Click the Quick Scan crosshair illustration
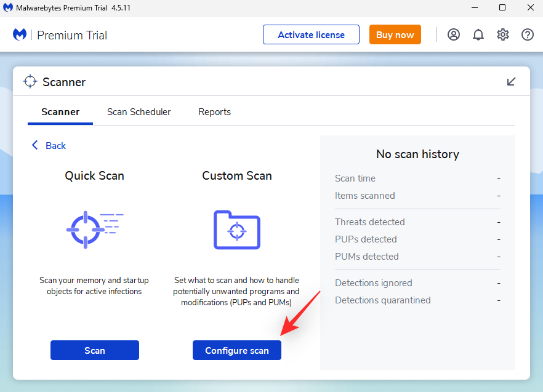This screenshot has width=543, height=392. [x=94, y=228]
